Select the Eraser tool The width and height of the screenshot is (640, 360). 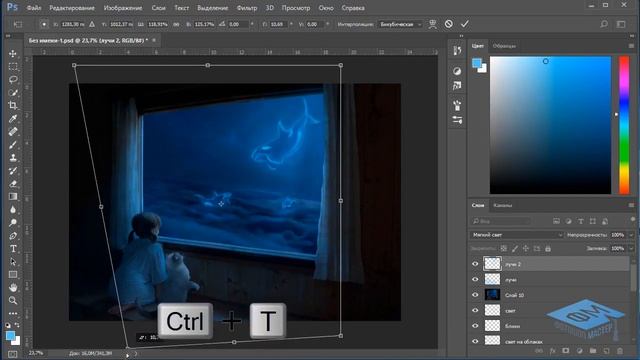coord(13,184)
